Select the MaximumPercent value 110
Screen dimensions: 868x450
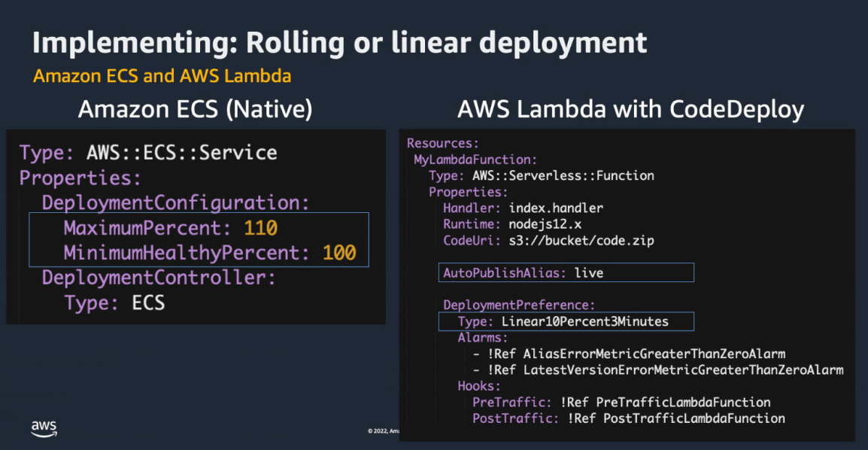click(260, 228)
